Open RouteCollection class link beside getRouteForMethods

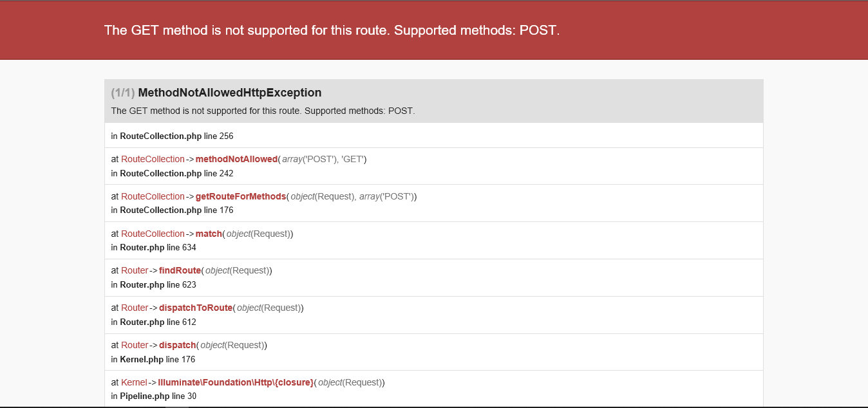coord(153,196)
